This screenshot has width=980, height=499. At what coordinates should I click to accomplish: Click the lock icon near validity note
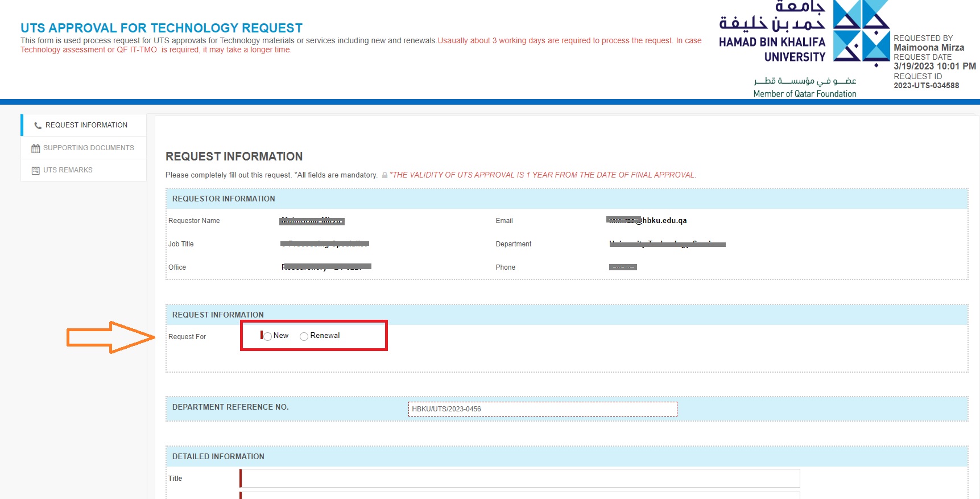[x=384, y=175]
